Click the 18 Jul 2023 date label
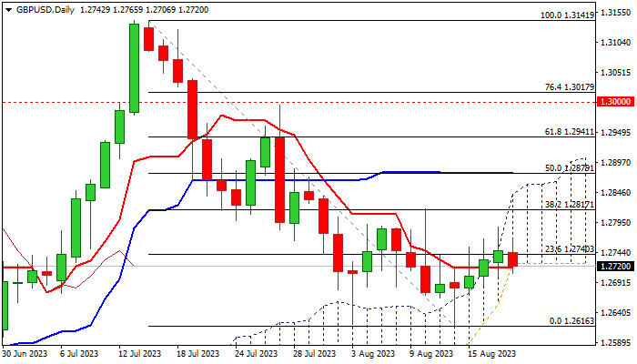637x364 pixels. pyautogui.click(x=198, y=354)
